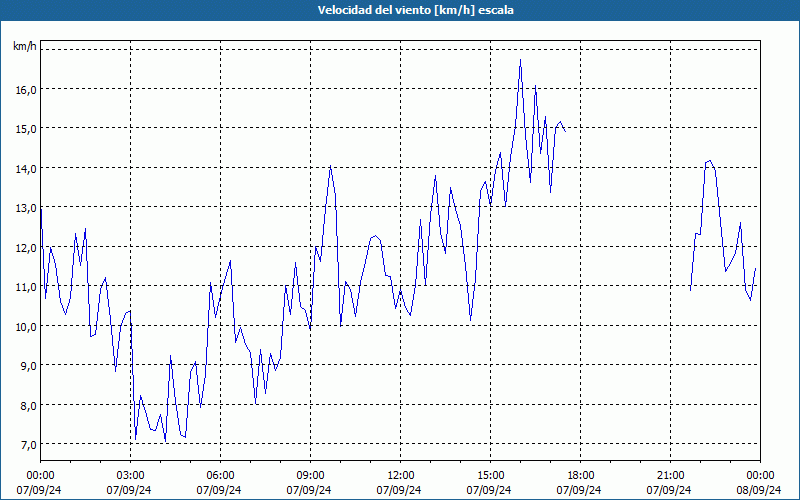Click the 14,0 value on the y-axis
Screen dimensions: 800x500
[26, 168]
